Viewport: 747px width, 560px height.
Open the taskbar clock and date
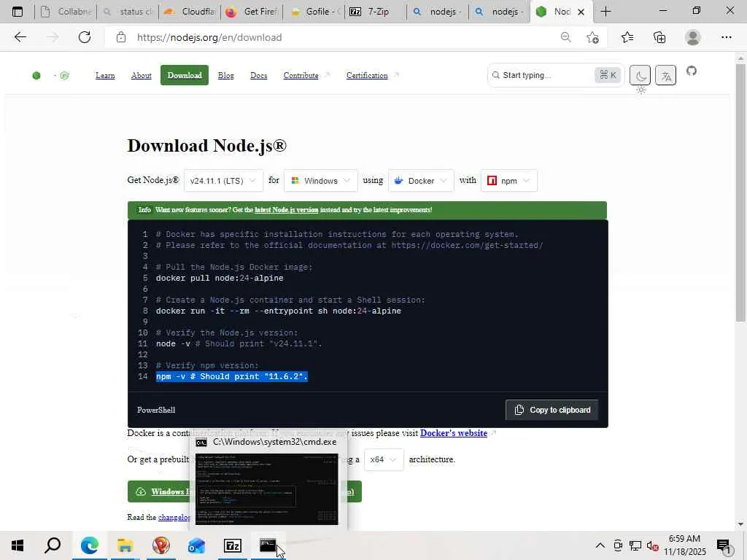[684, 545]
